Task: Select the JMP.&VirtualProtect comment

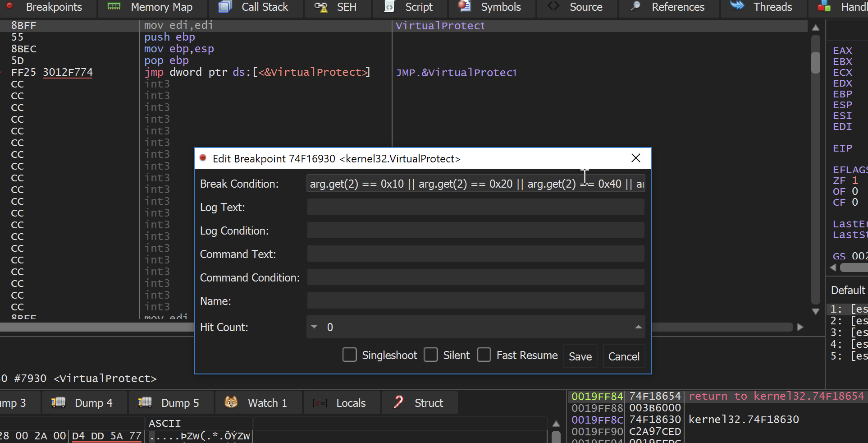Action: 456,73
